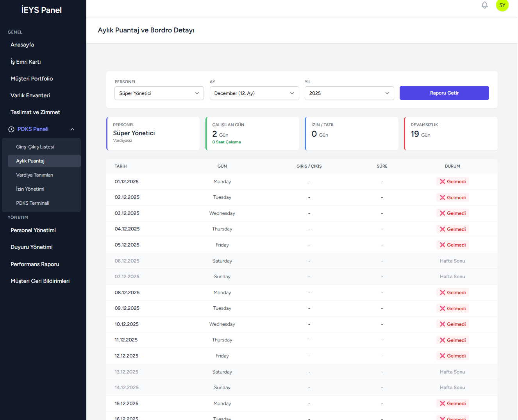This screenshot has width=518, height=420.
Task: Click the Gelmedi badge for 05.12.2025
Action: point(452,245)
